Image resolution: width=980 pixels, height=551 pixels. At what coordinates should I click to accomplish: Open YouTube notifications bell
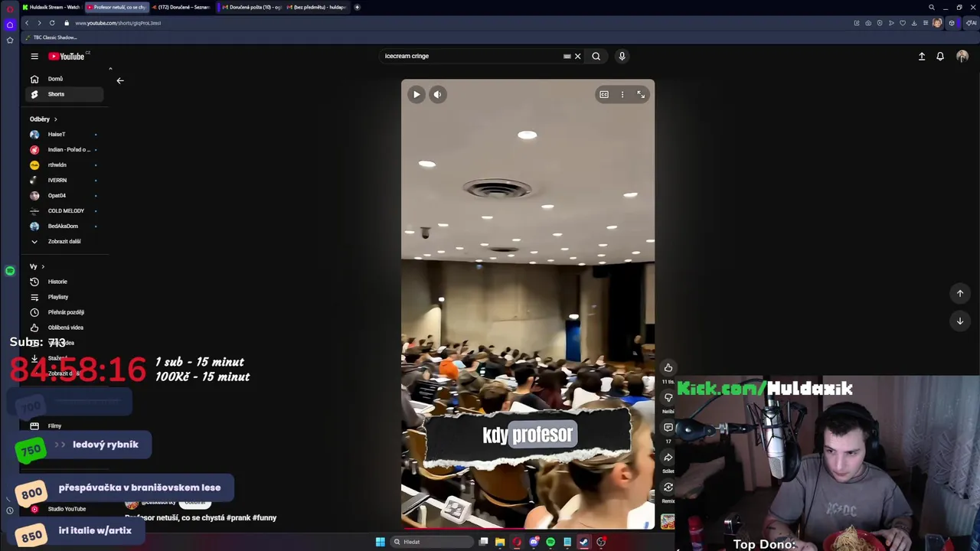point(940,56)
